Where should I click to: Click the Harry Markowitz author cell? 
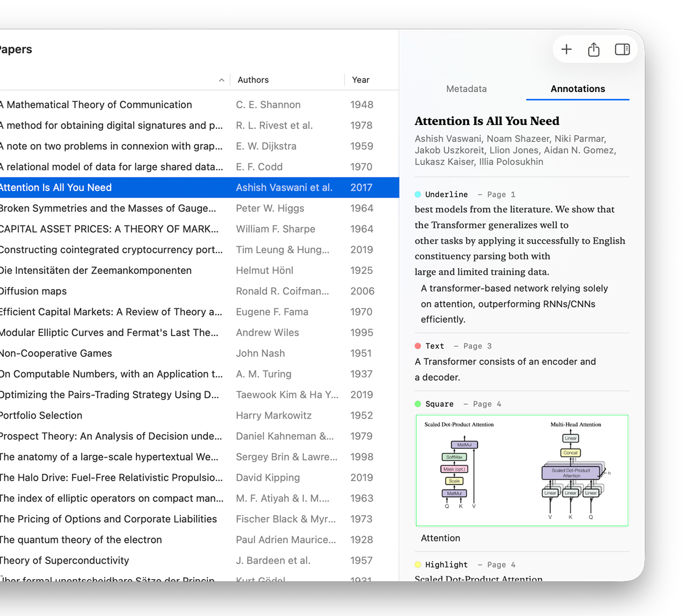[x=274, y=415]
